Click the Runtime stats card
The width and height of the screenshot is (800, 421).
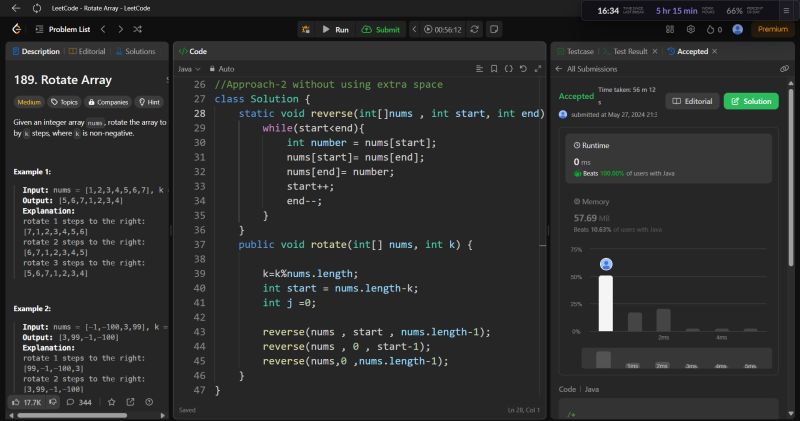point(668,159)
